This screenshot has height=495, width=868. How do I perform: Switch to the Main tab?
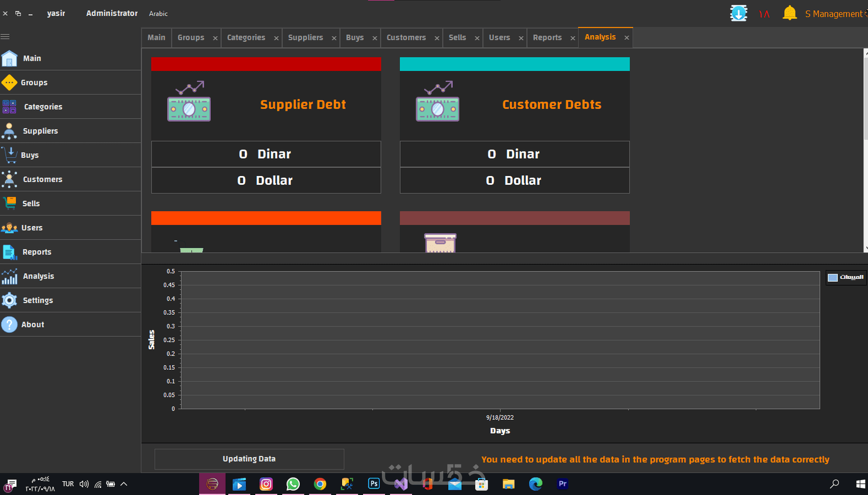point(156,37)
